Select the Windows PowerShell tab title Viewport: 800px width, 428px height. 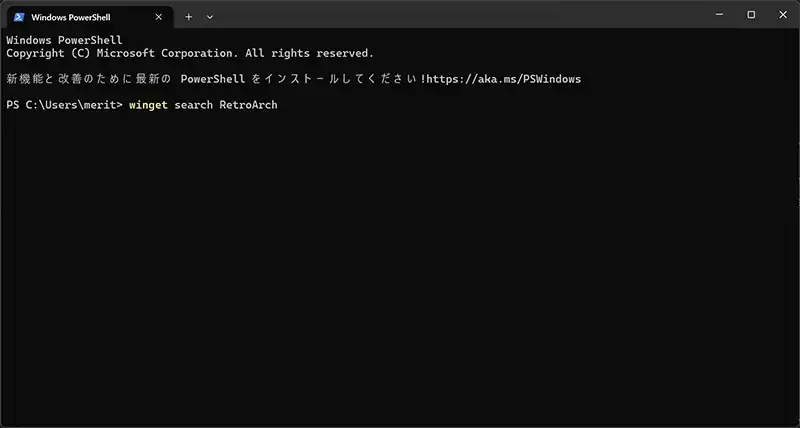[x=72, y=17]
